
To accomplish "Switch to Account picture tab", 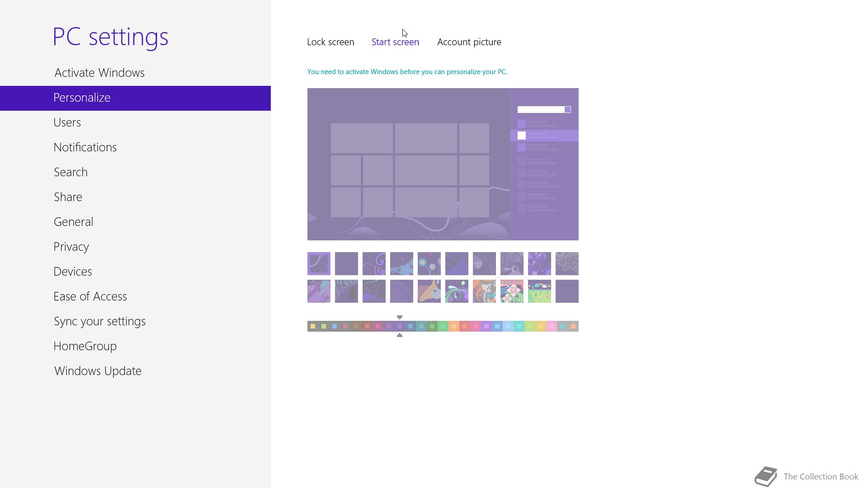I will tap(469, 42).
